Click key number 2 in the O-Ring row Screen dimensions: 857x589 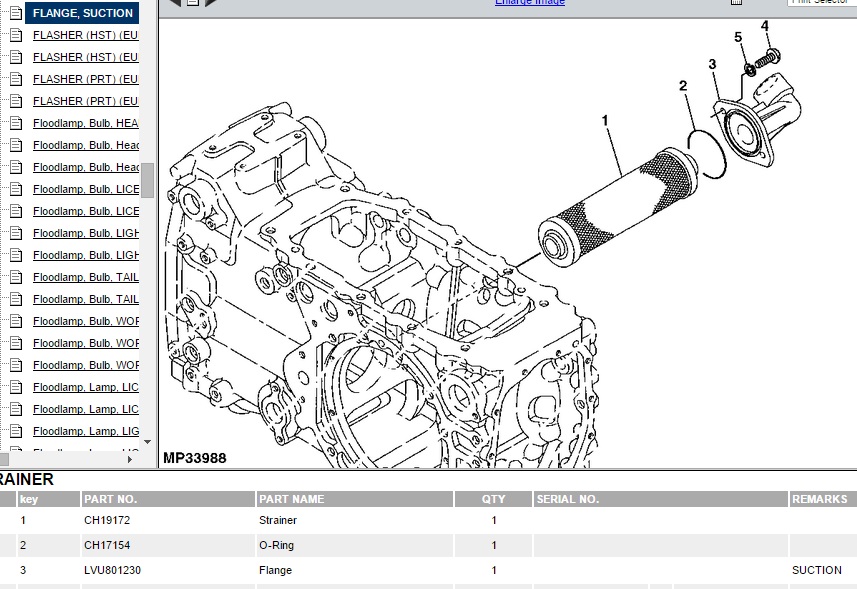pos(23,545)
